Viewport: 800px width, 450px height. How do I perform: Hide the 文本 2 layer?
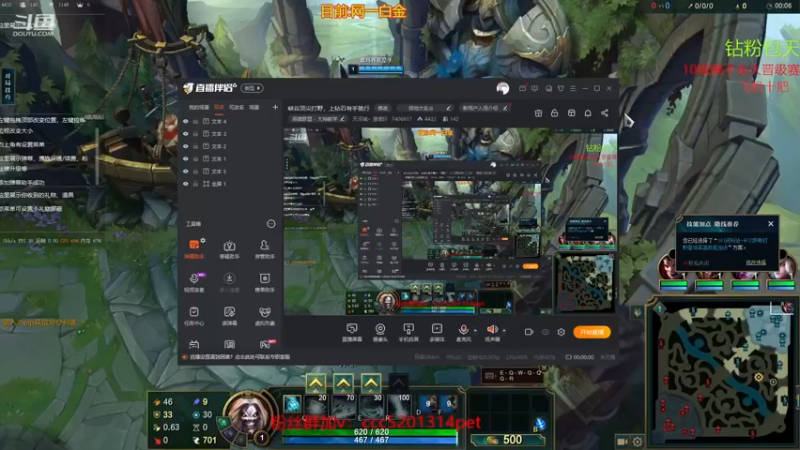coord(186,146)
